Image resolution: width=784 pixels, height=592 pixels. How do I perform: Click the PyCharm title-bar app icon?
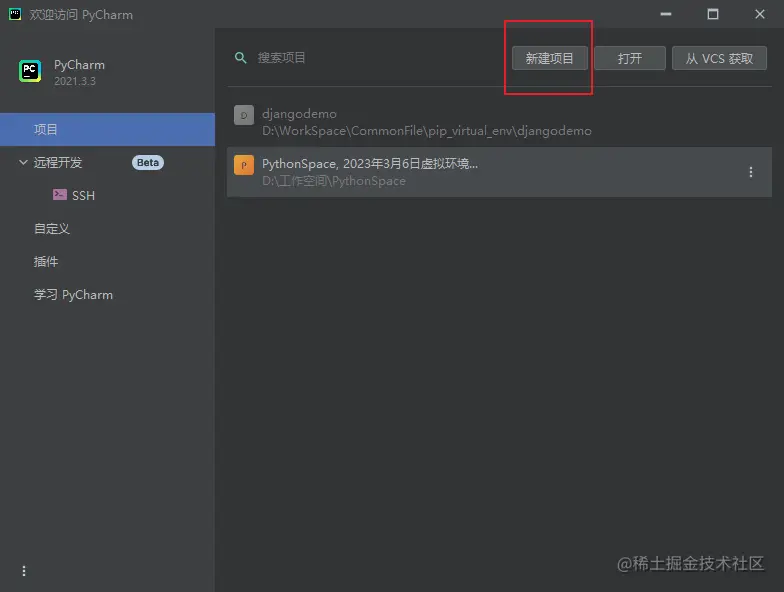15,14
